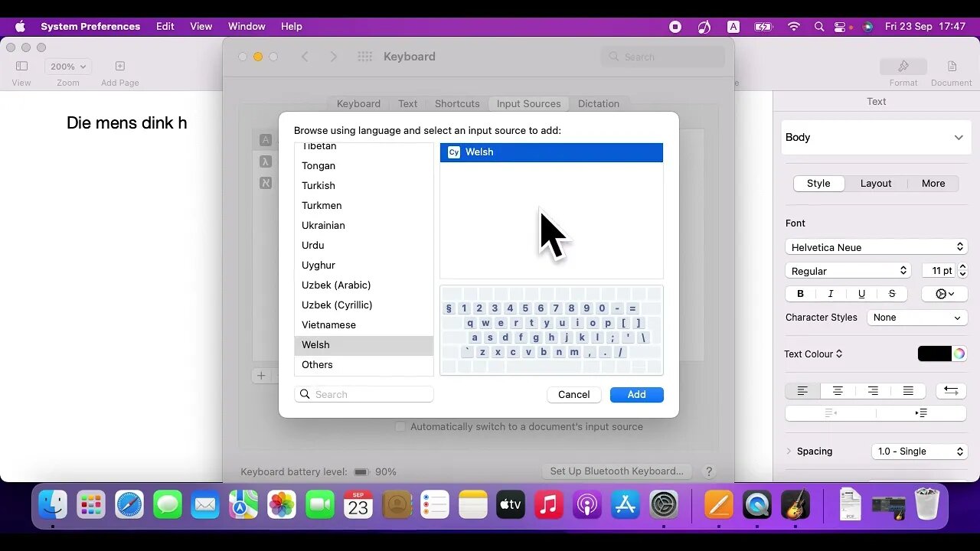980x551 pixels.
Task: Align text right in Pages sidebar
Action: (873, 391)
